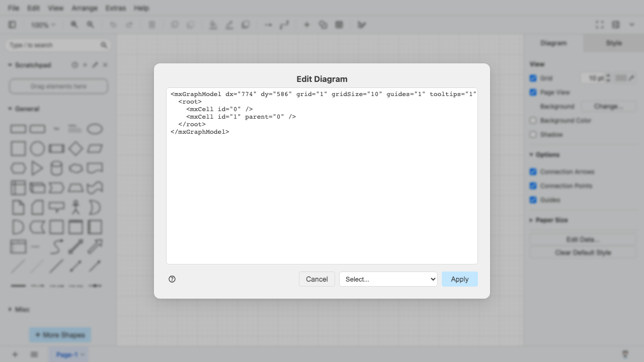The image size is (644, 362).
Task: Toggle the Grid checkbox
Action: tap(533, 78)
